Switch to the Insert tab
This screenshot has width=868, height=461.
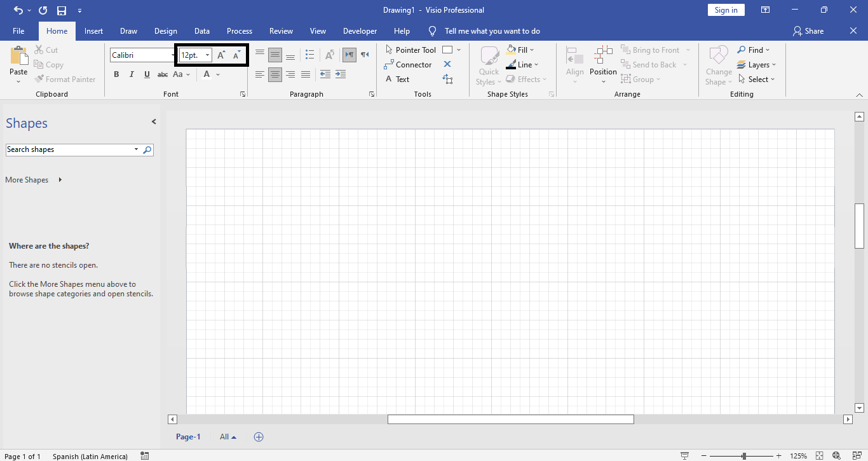click(93, 31)
